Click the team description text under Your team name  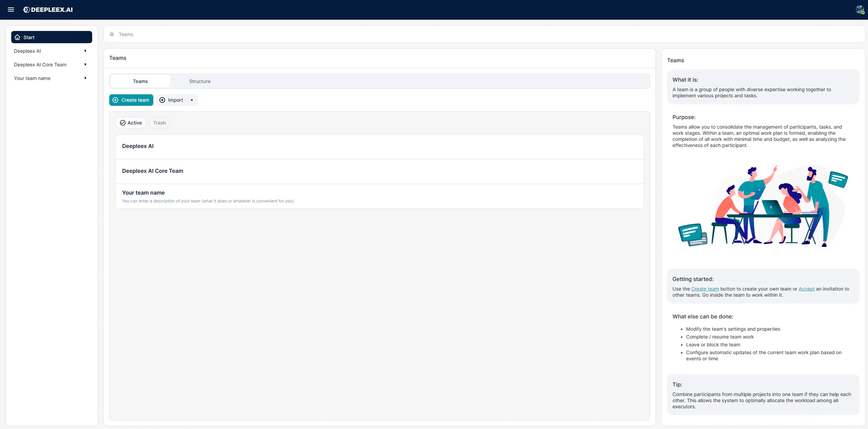pyautogui.click(x=208, y=201)
